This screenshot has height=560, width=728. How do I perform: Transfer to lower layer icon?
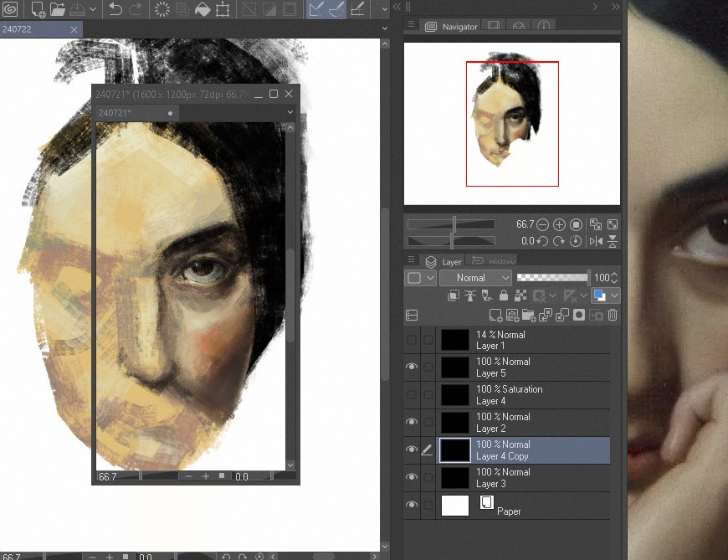546,316
